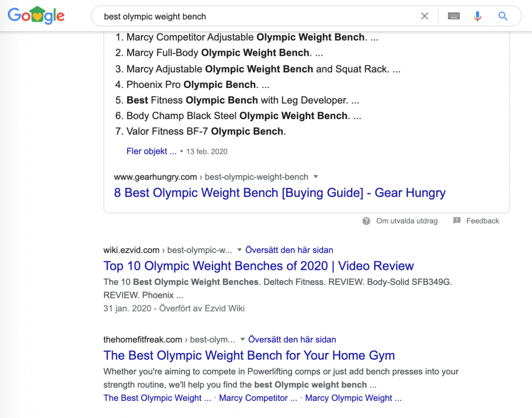The image size is (532, 418).
Task: Open 8 Best Olympic Weight Bench Gear Hungry
Action: (x=280, y=192)
